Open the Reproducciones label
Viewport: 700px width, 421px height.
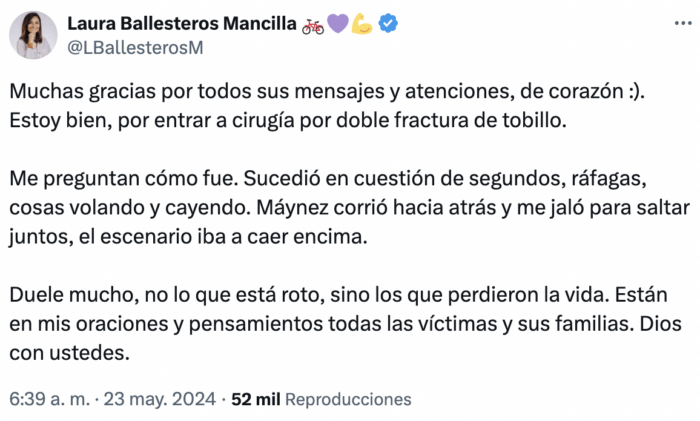click(x=347, y=398)
